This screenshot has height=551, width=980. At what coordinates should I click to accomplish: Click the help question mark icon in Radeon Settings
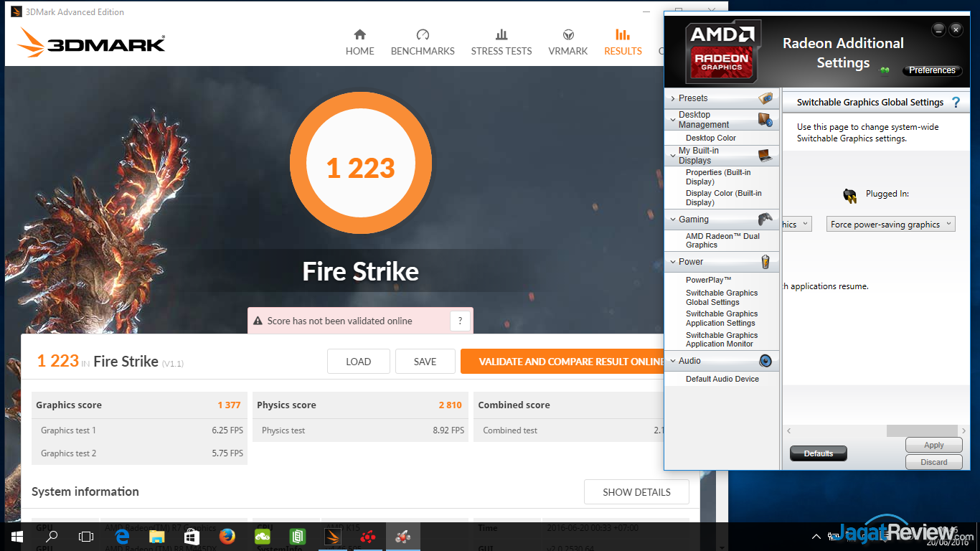coord(956,103)
